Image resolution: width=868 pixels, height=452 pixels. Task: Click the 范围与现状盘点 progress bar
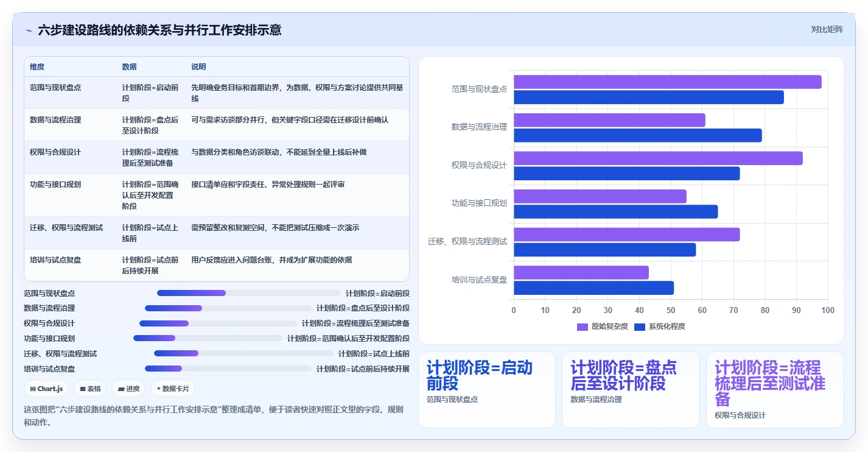coord(250,293)
